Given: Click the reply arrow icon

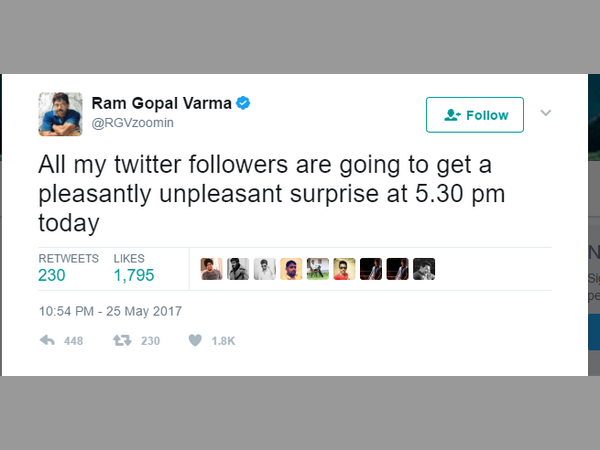Looking at the screenshot, I should (48, 341).
